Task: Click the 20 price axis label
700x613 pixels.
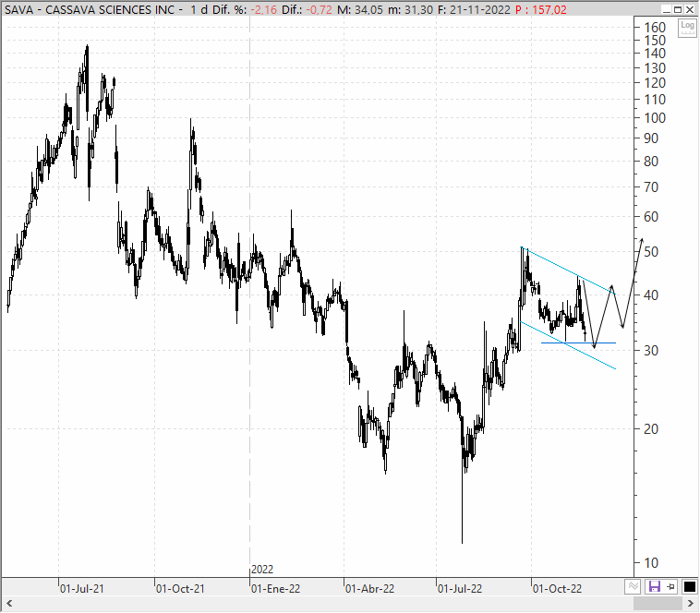Action: pos(651,429)
